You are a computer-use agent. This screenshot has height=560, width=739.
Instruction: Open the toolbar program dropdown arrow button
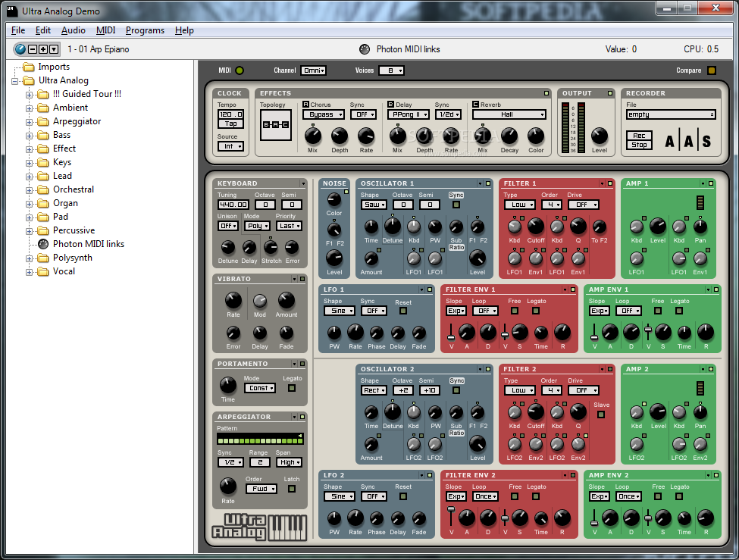coord(54,49)
